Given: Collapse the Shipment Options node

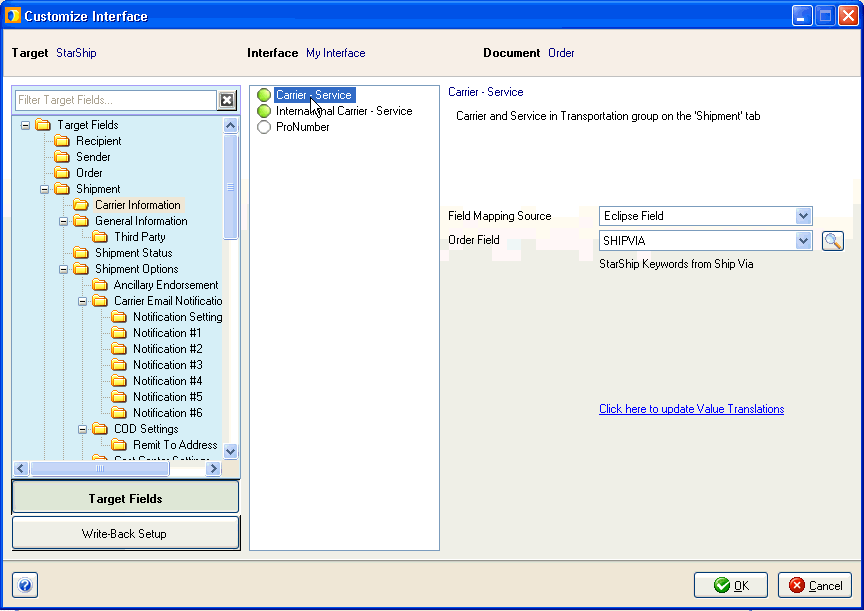Looking at the screenshot, I should click(63, 269).
